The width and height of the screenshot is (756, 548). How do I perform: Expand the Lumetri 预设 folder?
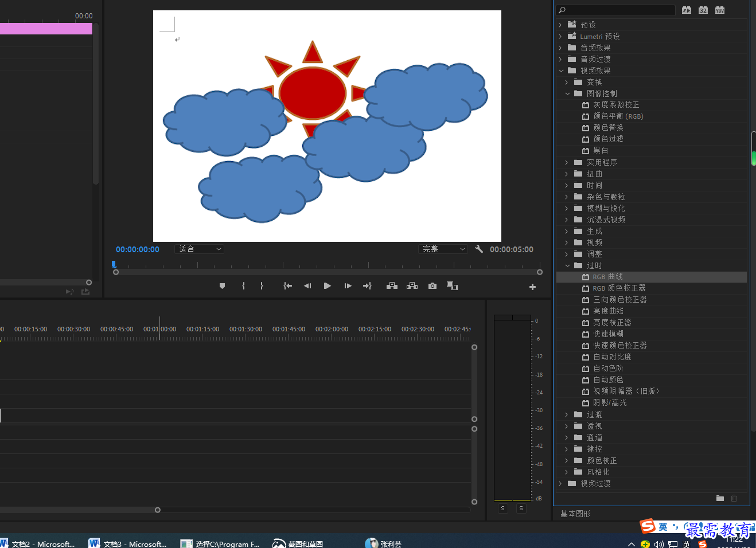pyautogui.click(x=560, y=36)
